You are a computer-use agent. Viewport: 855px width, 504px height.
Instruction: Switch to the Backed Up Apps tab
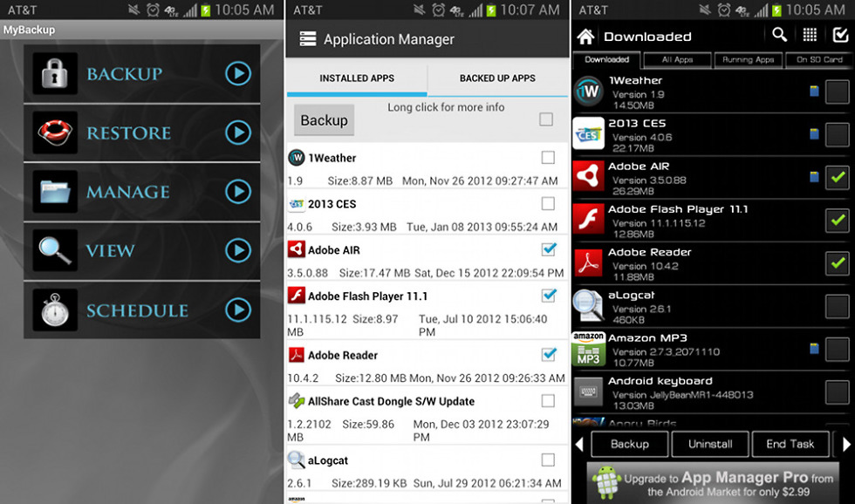(x=497, y=78)
